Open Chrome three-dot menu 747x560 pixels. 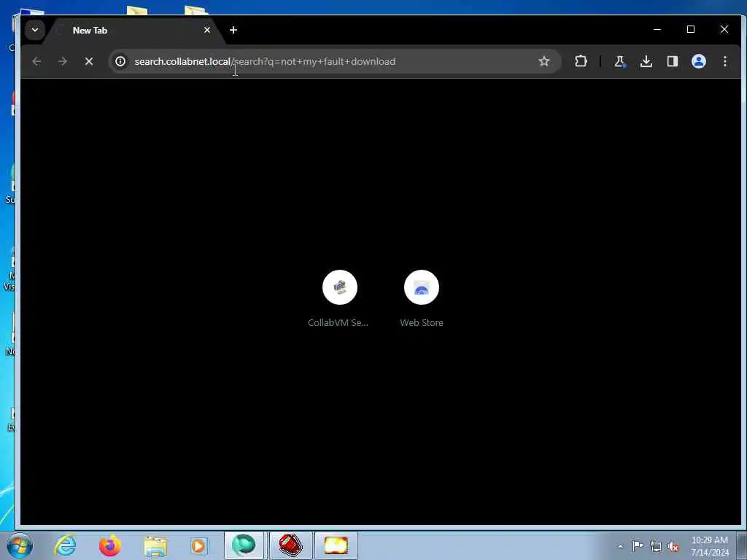click(724, 61)
